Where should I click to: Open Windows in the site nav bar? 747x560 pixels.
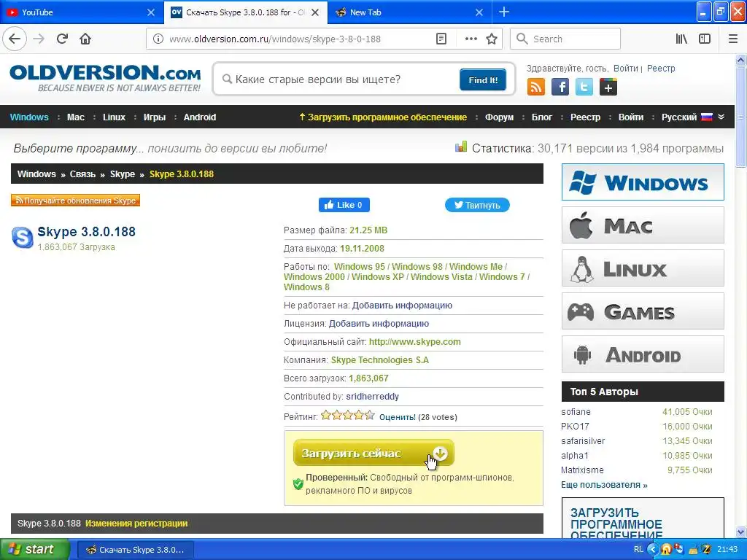(29, 117)
